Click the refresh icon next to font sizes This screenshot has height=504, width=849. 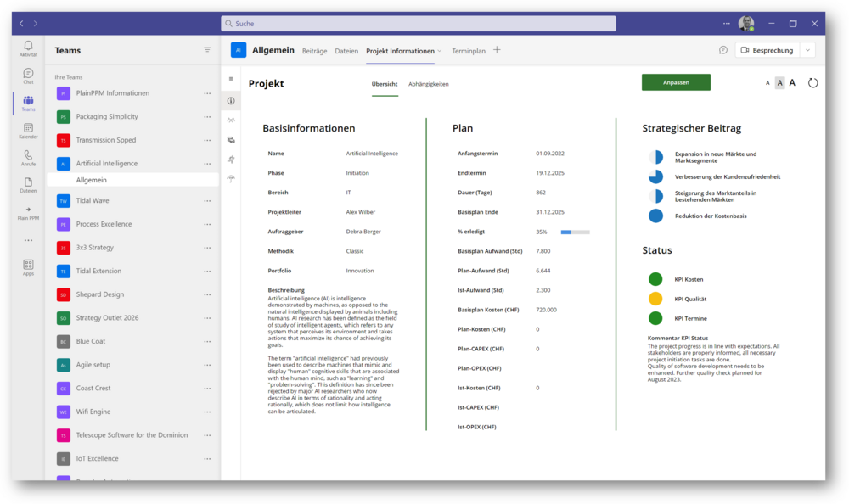click(812, 83)
